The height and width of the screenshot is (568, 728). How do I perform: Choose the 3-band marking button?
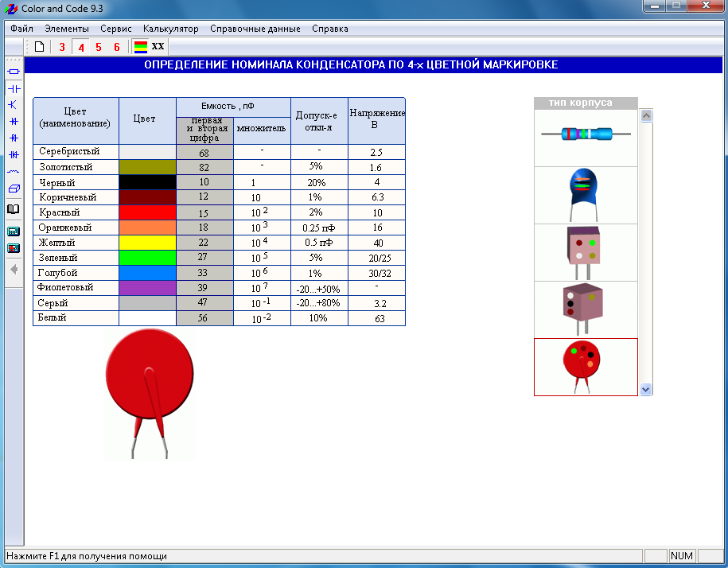click(62, 47)
